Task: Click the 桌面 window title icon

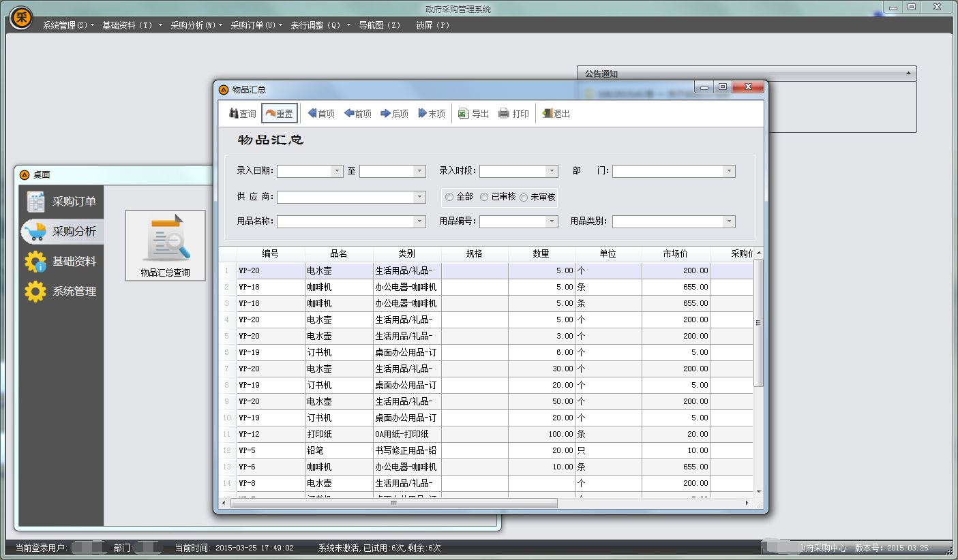Action: 25,174
